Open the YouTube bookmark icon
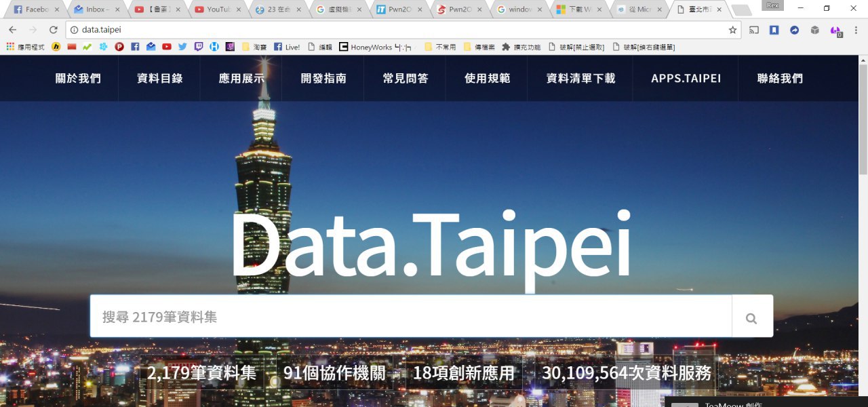 167,47
